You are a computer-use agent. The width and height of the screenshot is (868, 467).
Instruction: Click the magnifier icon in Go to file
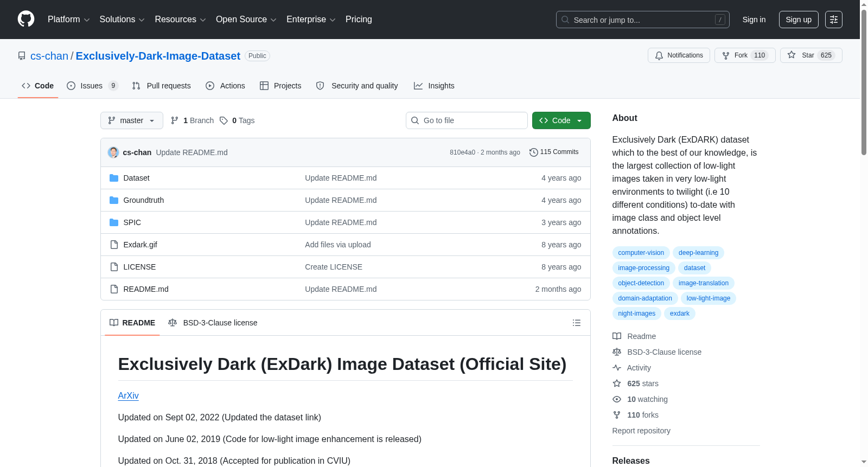[x=415, y=120]
